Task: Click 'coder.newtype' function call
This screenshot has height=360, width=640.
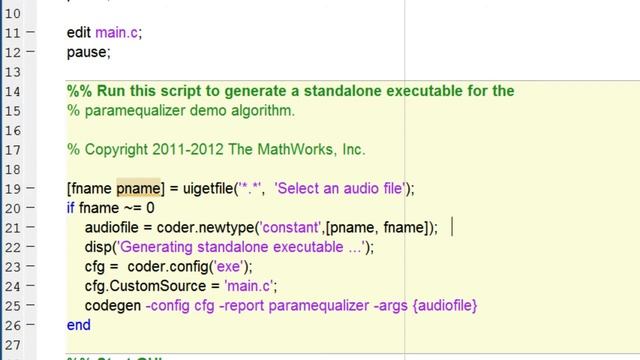Action: (x=205, y=228)
